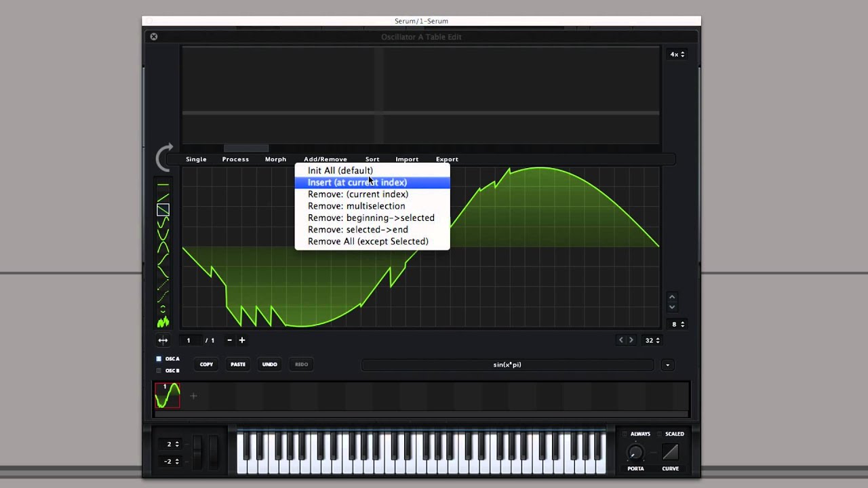Open the formula preset dropdown arrow
Image resolution: width=868 pixels, height=488 pixels.
(x=667, y=365)
